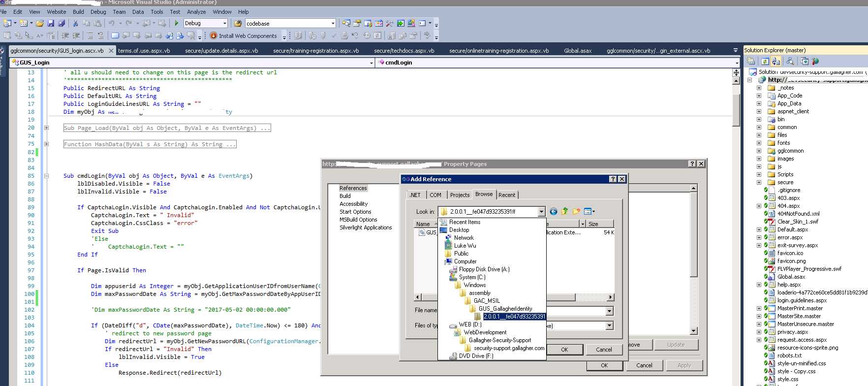868x386 pixels.
Task: Click the Refresh icon in Solution Explorer
Action: (x=765, y=61)
